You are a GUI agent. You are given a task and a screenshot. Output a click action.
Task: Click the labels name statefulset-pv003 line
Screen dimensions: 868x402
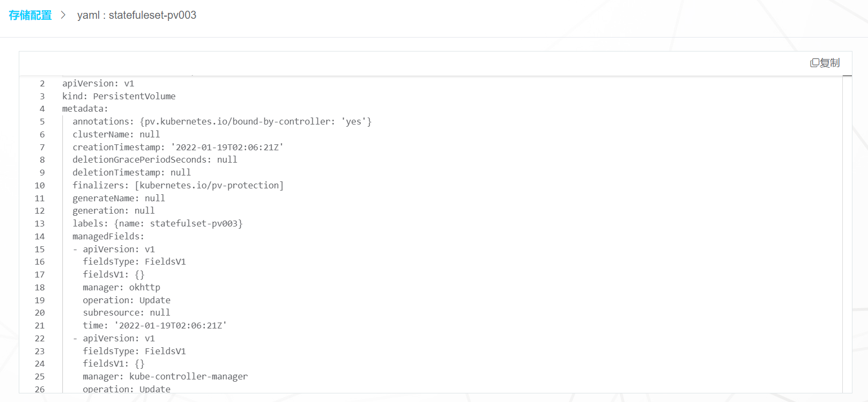[x=158, y=224]
